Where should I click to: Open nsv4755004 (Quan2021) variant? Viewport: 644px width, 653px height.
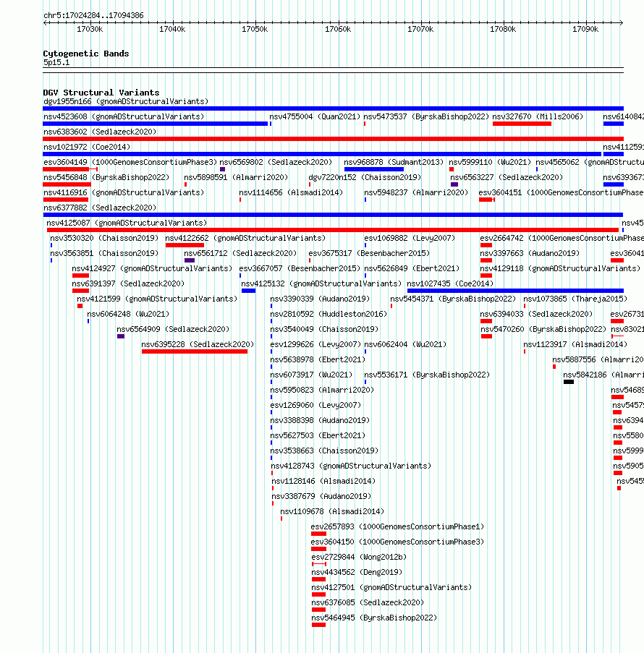(315, 116)
